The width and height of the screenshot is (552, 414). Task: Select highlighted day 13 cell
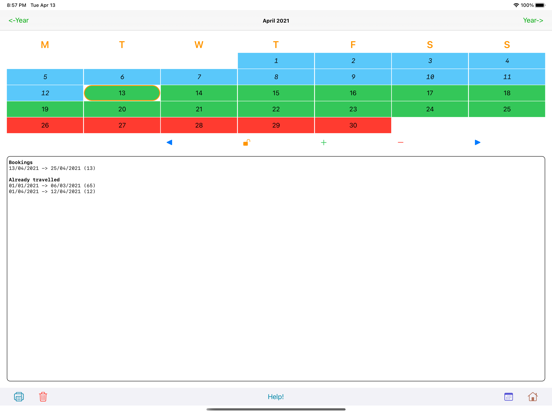pyautogui.click(x=122, y=93)
